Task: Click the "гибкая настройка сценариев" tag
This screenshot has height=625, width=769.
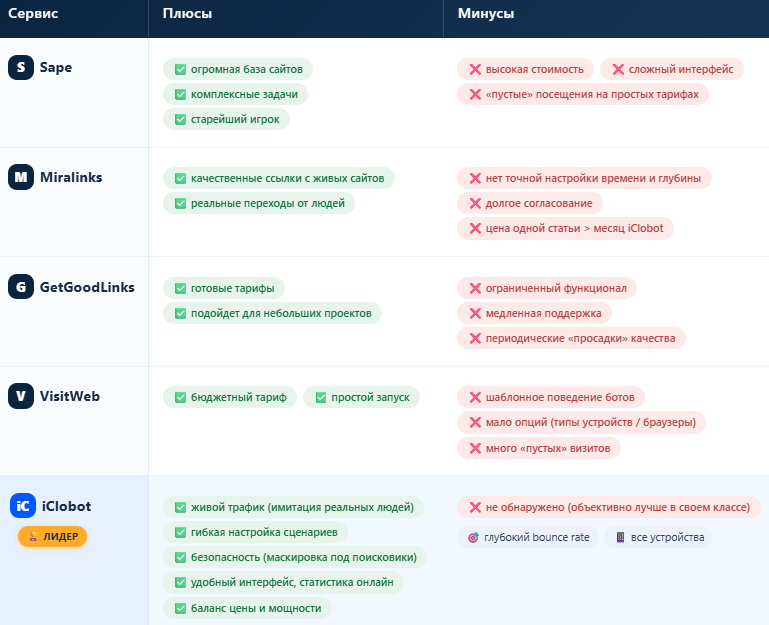Action: 256,532
